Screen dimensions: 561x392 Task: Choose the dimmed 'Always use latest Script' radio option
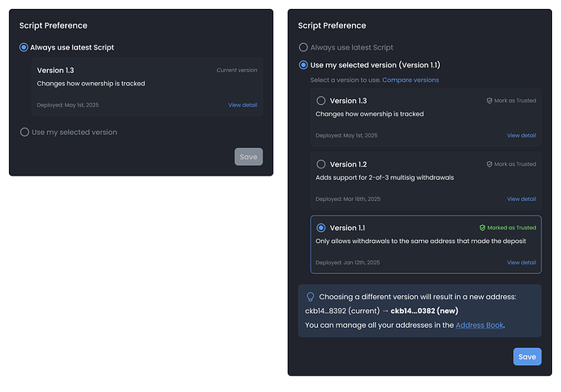pos(303,48)
